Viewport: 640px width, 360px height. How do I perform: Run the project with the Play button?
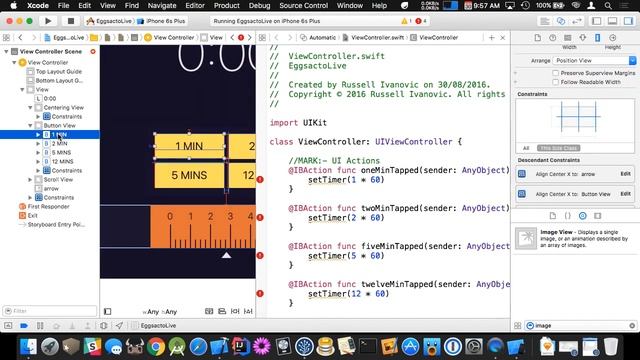click(48, 21)
